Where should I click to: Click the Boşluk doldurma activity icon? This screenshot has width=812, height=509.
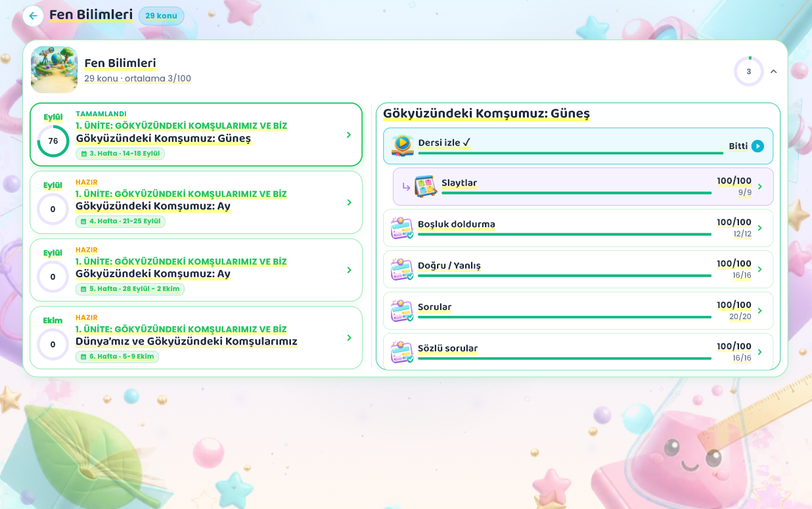click(402, 228)
